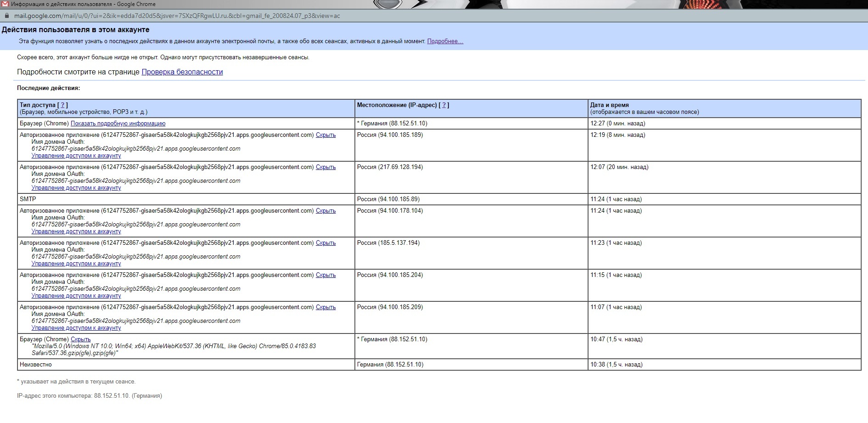868x423 pixels.
Task: Click the URL in the address bar
Action: point(177,16)
